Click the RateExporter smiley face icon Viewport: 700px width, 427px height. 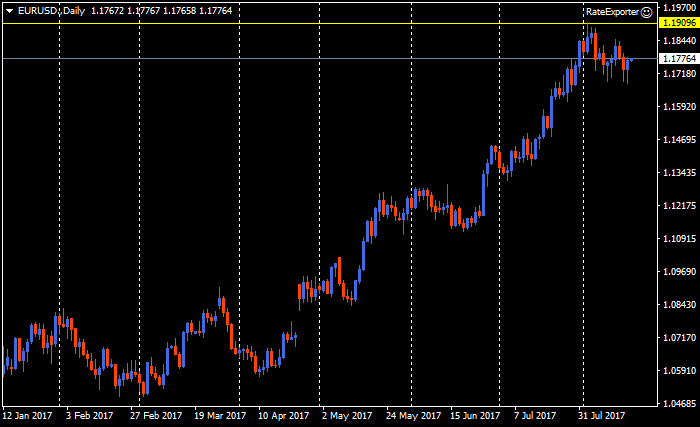click(646, 13)
